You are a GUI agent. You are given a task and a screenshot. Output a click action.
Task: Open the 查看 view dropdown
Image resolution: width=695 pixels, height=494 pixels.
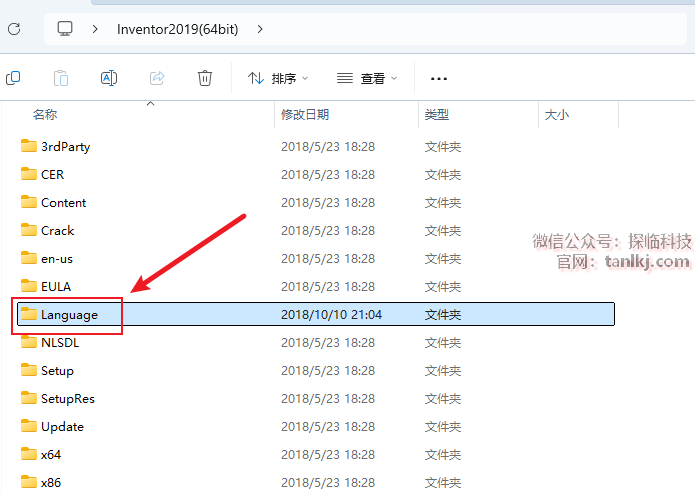(367, 78)
